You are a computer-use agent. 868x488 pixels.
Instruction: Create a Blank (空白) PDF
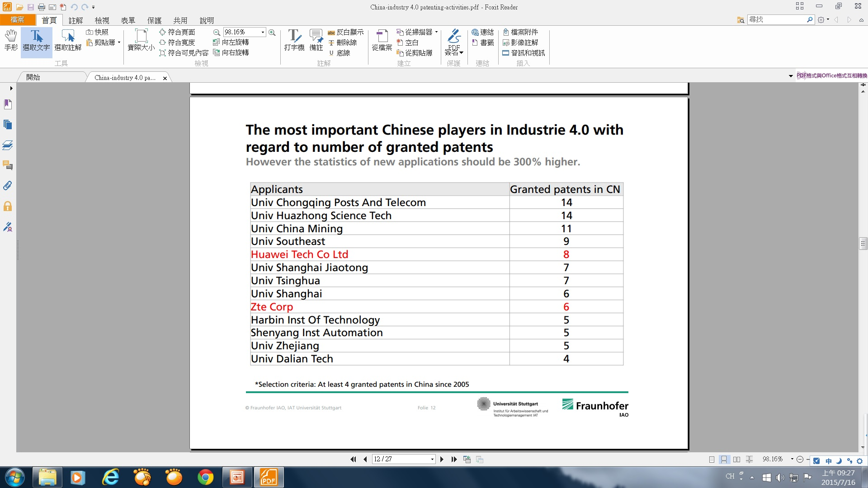click(x=408, y=42)
